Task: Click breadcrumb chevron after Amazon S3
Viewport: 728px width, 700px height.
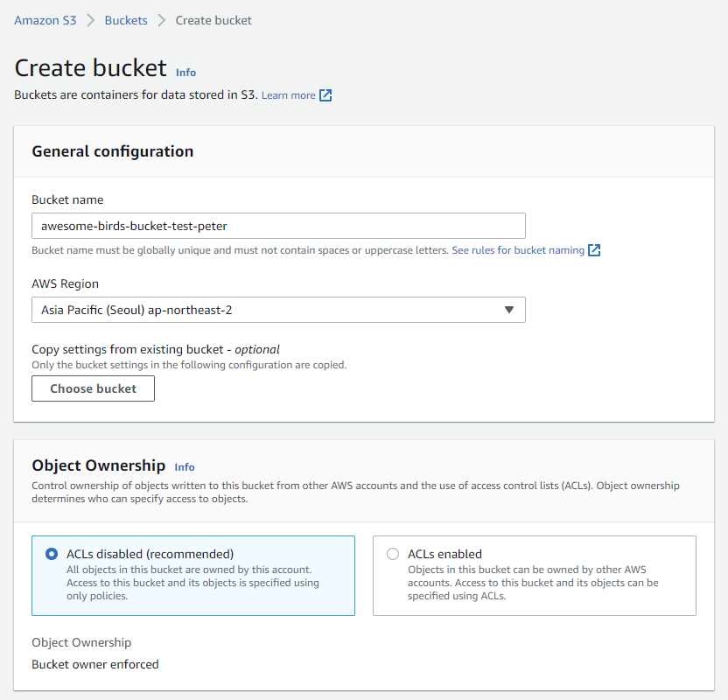Action: (90, 20)
